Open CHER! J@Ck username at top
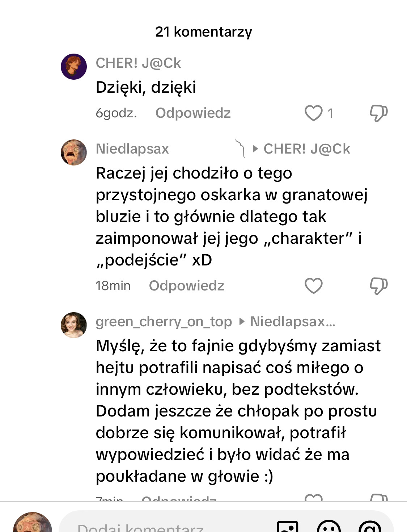The width and height of the screenshot is (407, 532). [138, 63]
